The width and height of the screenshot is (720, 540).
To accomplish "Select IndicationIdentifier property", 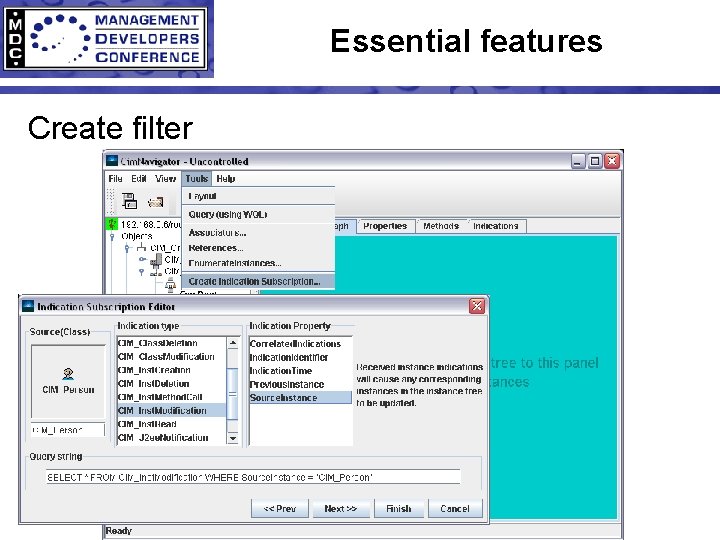I will (300, 357).
